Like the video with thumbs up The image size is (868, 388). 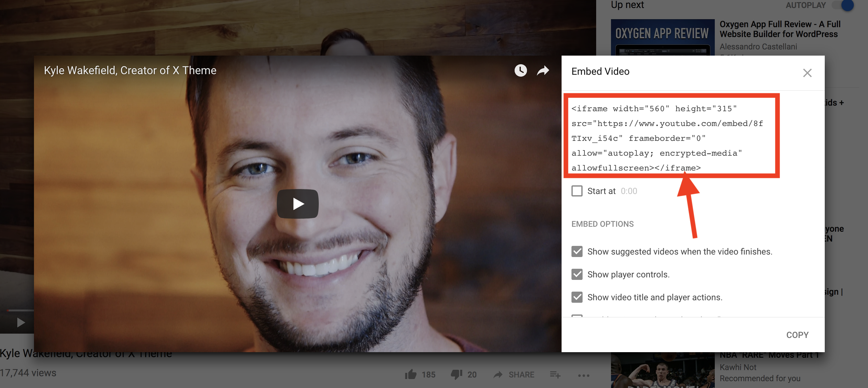tap(411, 374)
